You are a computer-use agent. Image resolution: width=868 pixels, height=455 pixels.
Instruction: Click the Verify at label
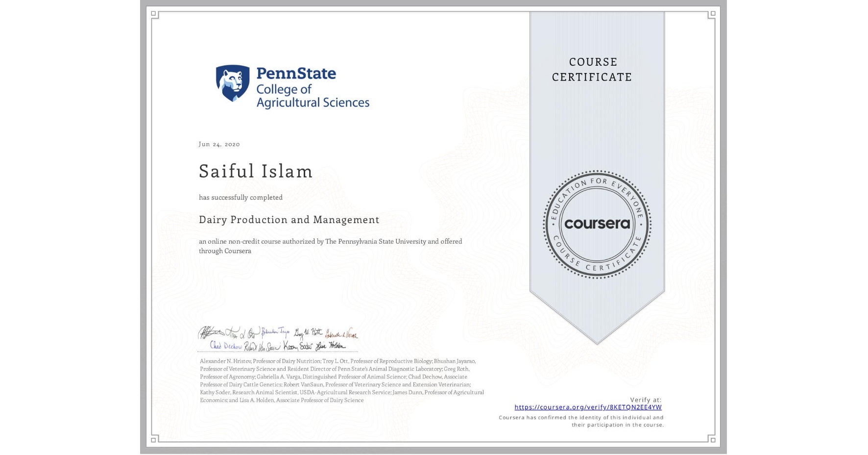(x=647, y=400)
